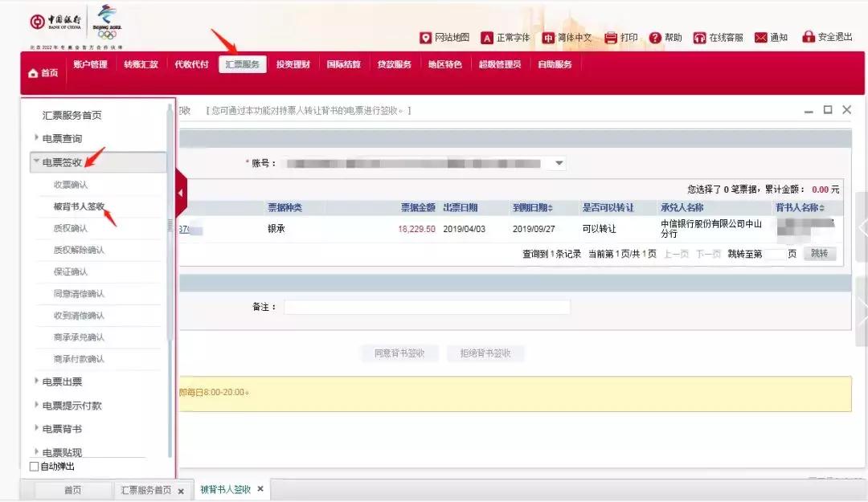
Task: Click inside the 备注 remark input field
Action: [x=426, y=306]
